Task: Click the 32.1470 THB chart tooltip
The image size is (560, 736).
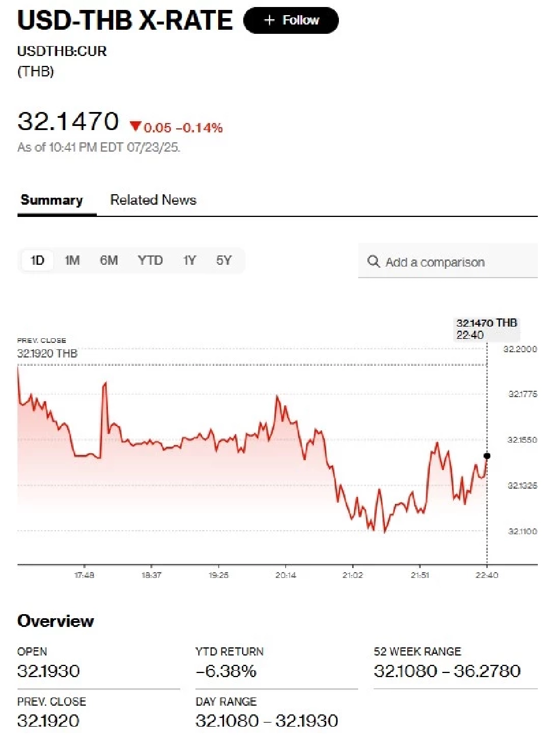Action: [487, 328]
